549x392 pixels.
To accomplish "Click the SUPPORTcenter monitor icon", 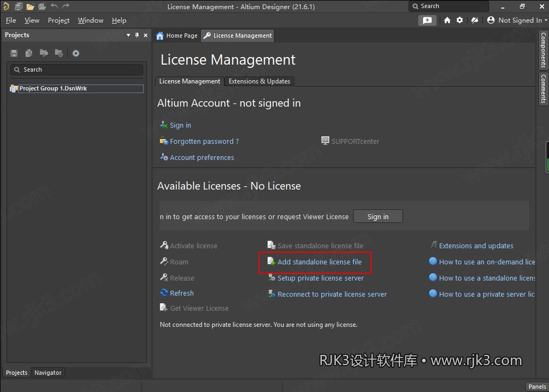I will point(325,141).
